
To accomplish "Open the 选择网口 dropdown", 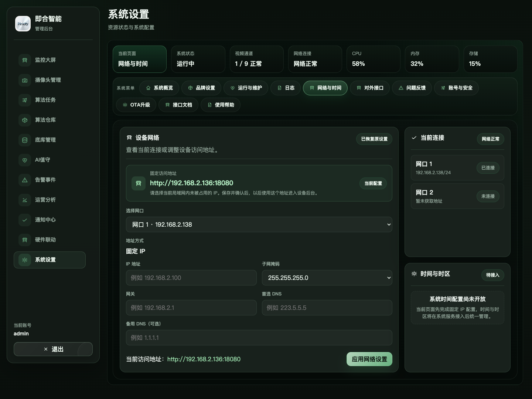I will (x=259, y=224).
